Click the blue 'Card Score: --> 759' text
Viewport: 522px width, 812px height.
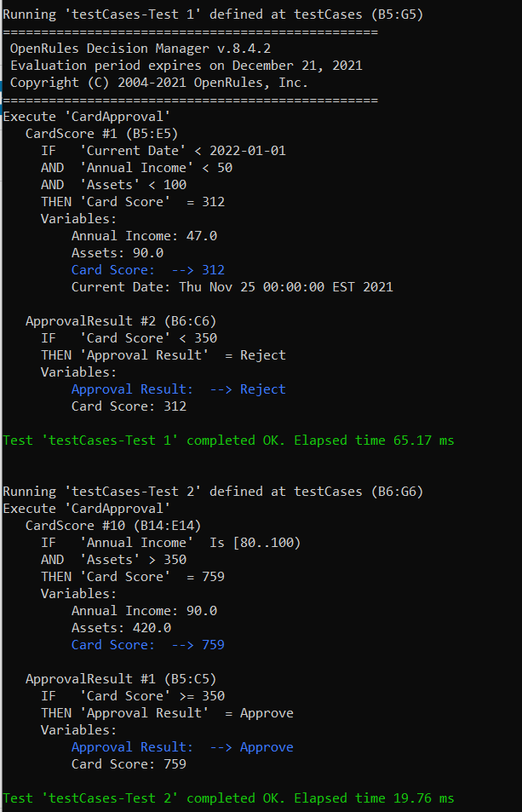tap(147, 645)
